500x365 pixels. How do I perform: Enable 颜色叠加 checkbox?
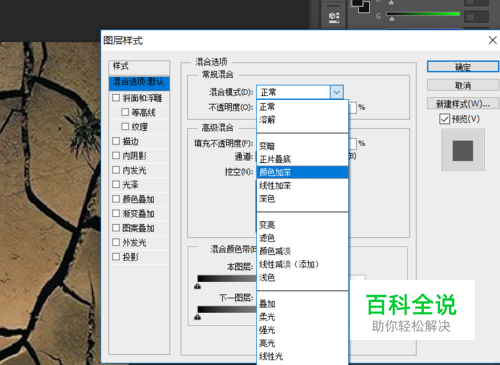[x=116, y=199]
